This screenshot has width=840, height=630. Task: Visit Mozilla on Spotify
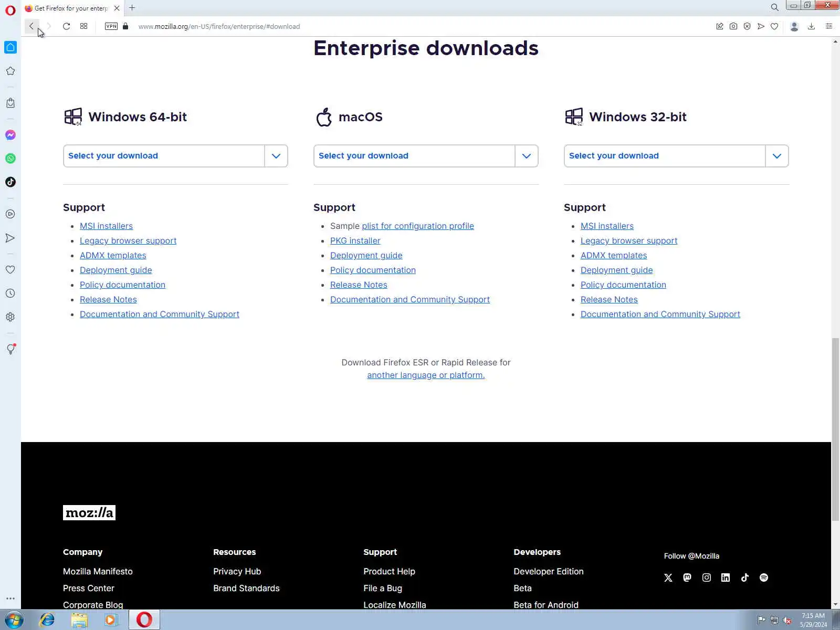[x=764, y=577]
